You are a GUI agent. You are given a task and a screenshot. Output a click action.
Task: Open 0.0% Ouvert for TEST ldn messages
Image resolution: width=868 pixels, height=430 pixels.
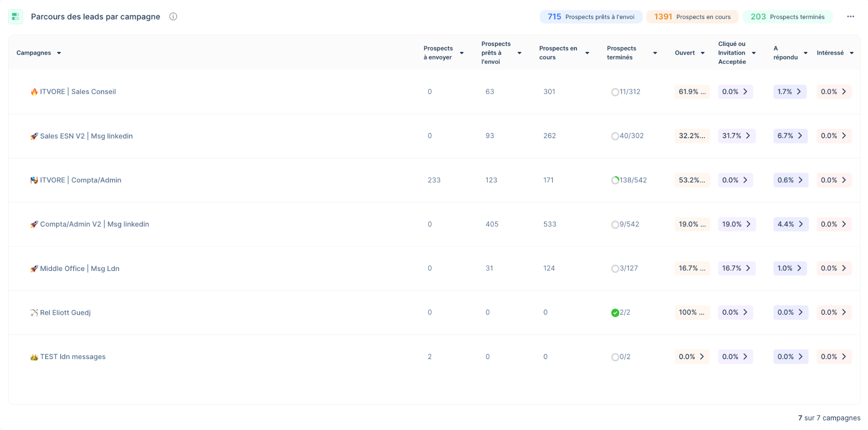[692, 357]
